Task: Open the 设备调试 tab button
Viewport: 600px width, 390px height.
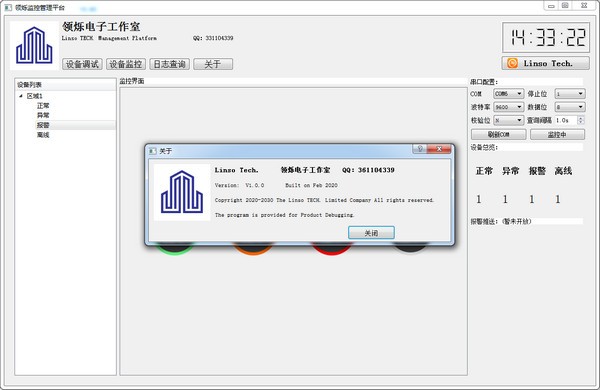Action: pyautogui.click(x=82, y=64)
